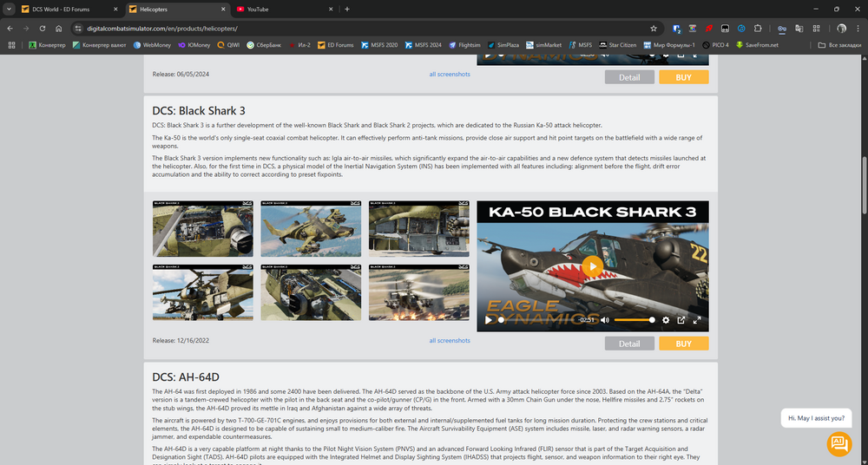Adjust the Black Shark 3 video volume slider
The height and width of the screenshot is (465, 868).
point(635,320)
